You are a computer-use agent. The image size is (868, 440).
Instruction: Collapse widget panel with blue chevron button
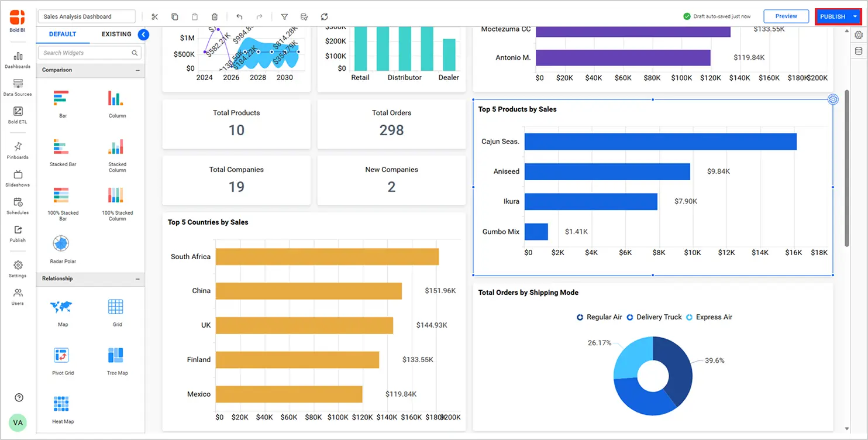point(143,35)
